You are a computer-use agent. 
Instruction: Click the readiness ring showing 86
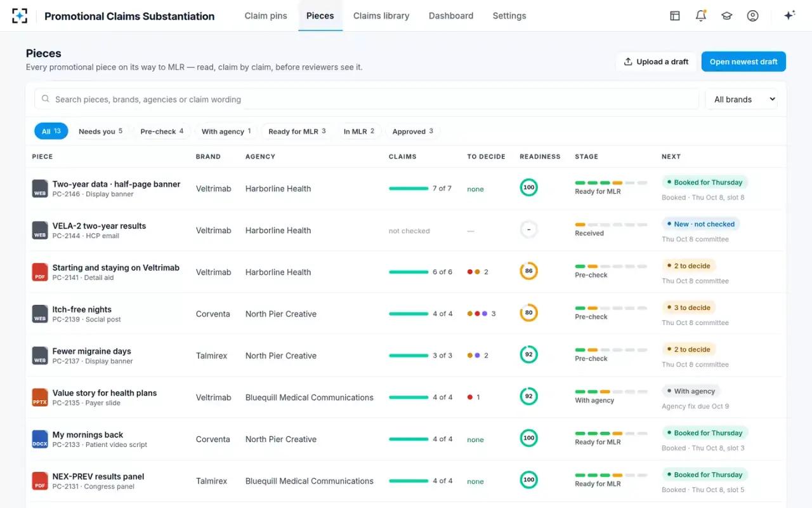tap(528, 271)
